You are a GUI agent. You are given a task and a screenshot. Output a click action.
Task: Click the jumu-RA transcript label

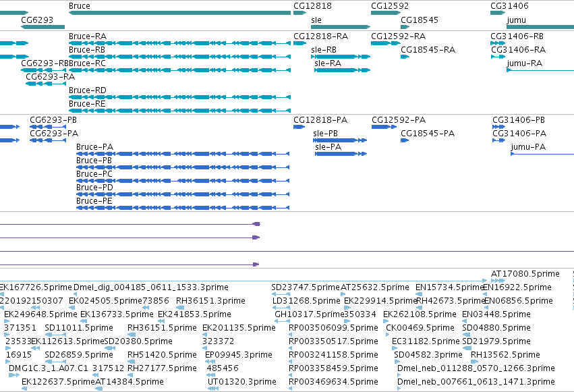[x=525, y=63]
